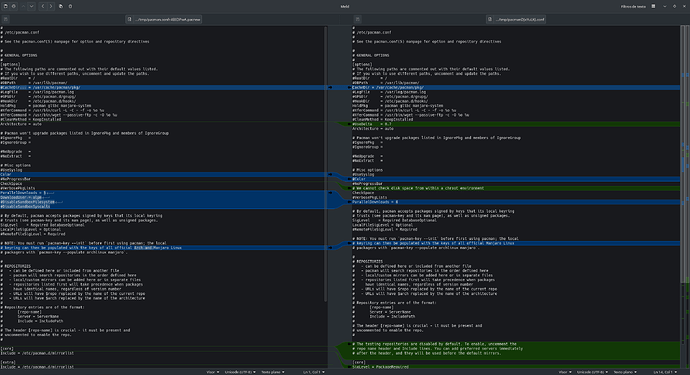Expand left pane Visor dropdown
The width and height of the screenshot is (690, 375).
213,372
